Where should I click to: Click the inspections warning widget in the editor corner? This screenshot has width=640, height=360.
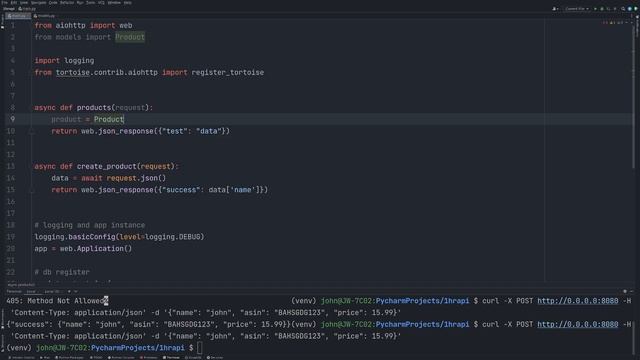613,23
